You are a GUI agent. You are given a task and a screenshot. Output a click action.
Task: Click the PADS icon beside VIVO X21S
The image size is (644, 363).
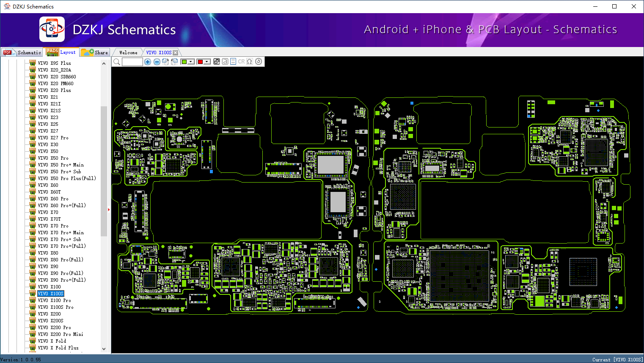33,111
